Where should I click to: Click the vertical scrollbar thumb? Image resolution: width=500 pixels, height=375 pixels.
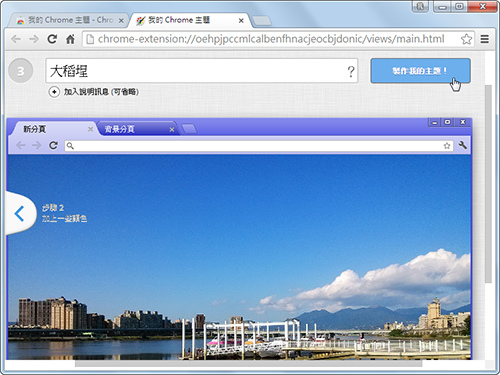click(488, 184)
